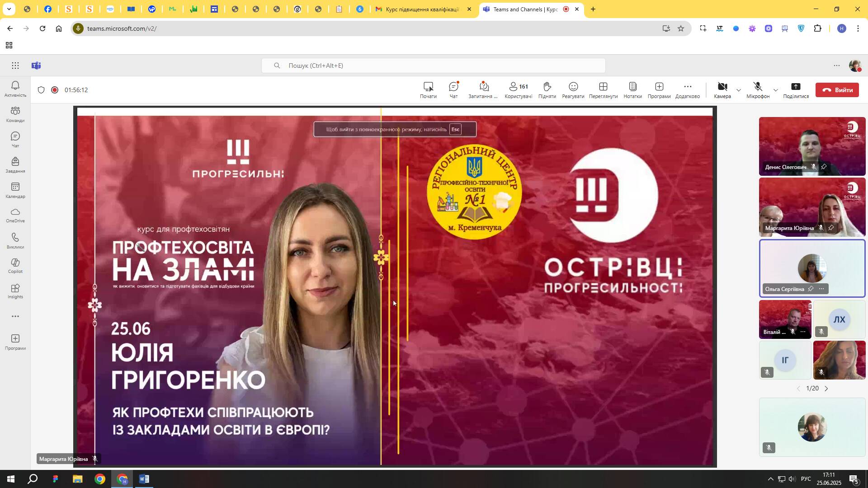This screenshot has width=868, height=488.
Task: Open Windows Start menu
Action: point(11,479)
